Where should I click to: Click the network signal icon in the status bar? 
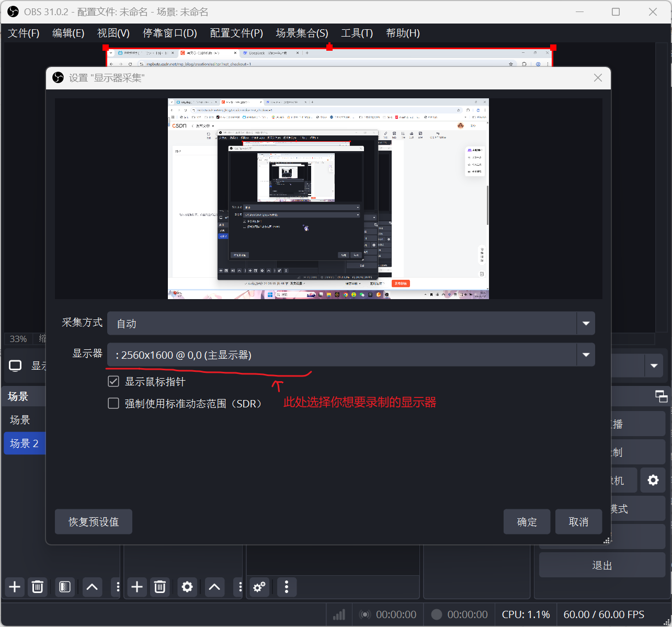pos(339,614)
